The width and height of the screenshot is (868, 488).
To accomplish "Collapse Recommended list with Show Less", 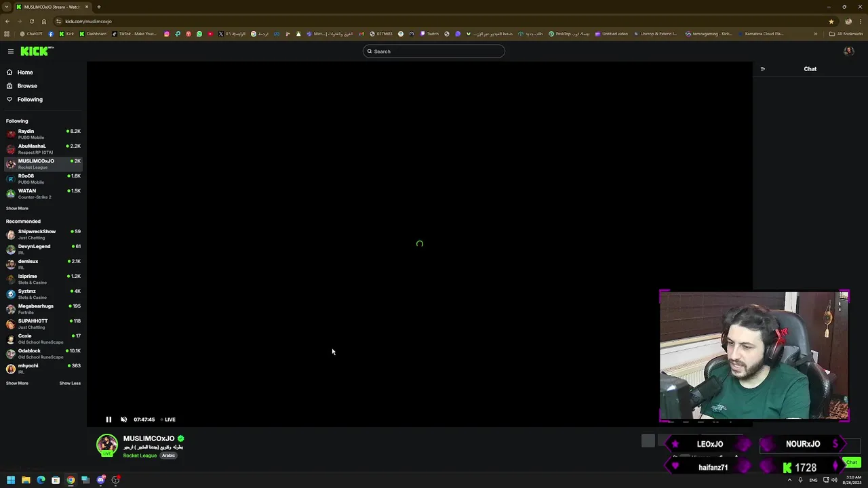I will [x=70, y=384].
